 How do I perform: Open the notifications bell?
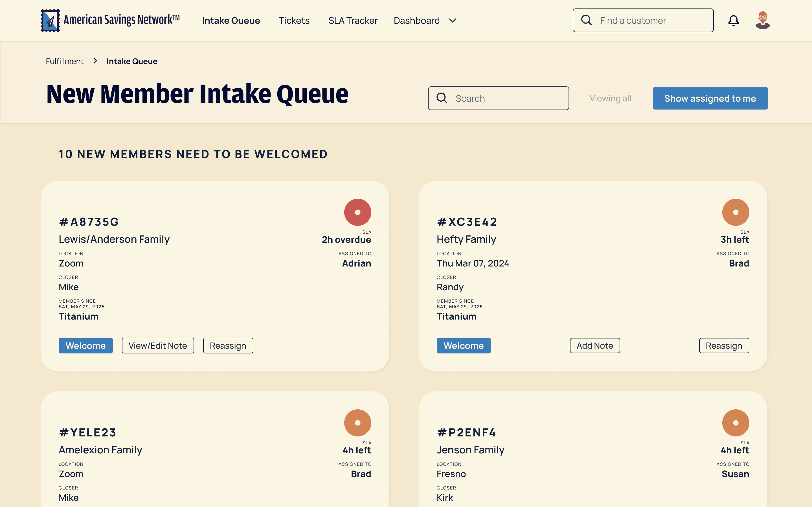733,20
